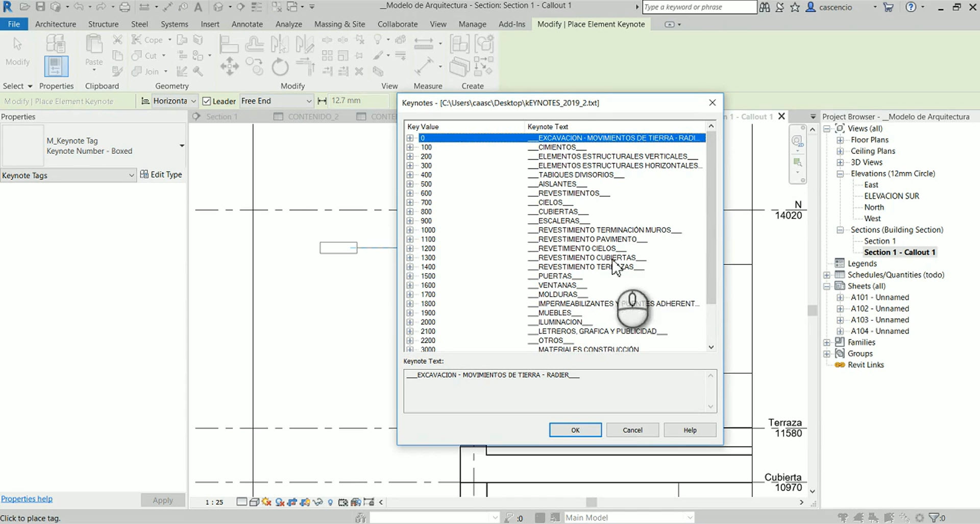This screenshot has width=980, height=524.
Task: Open the Free End dropdown
Action: [309, 101]
